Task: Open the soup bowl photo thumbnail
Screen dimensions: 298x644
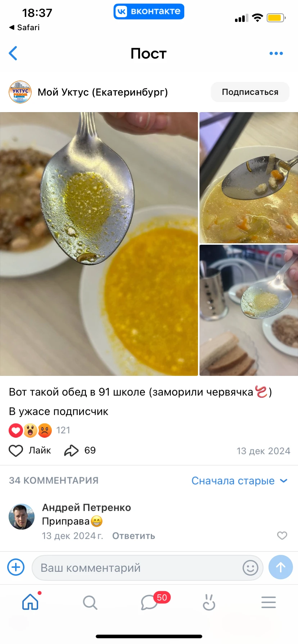Action: click(x=249, y=178)
